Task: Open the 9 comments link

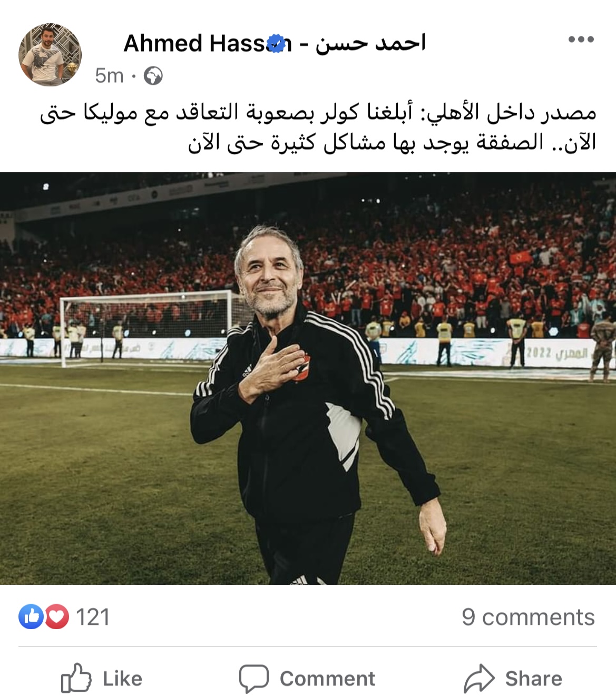Action: click(529, 617)
